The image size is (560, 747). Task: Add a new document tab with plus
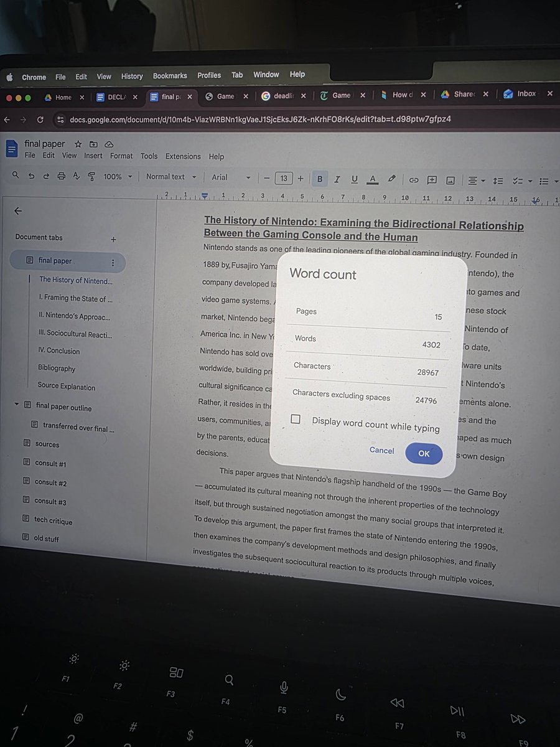[113, 239]
